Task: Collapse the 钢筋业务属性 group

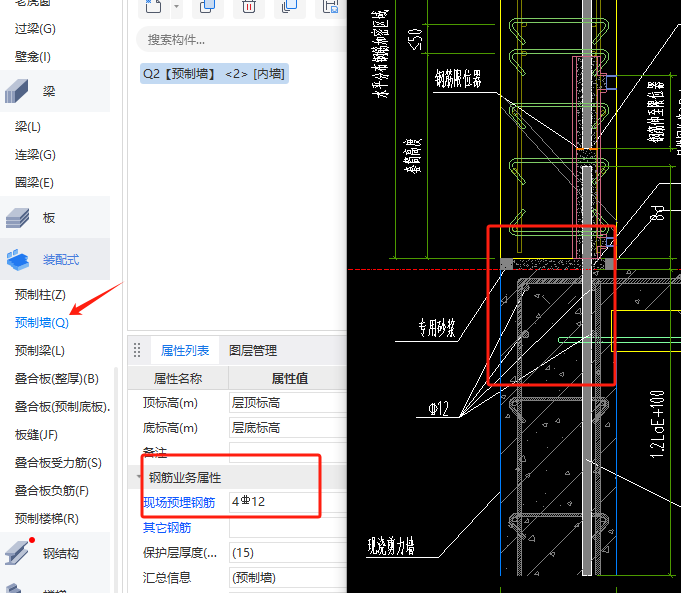Action: point(139,477)
